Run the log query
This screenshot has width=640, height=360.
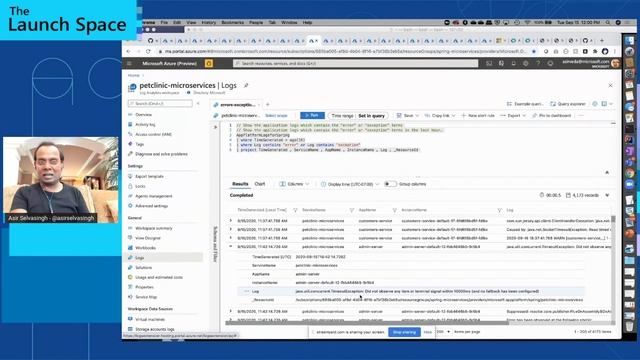coord(312,116)
